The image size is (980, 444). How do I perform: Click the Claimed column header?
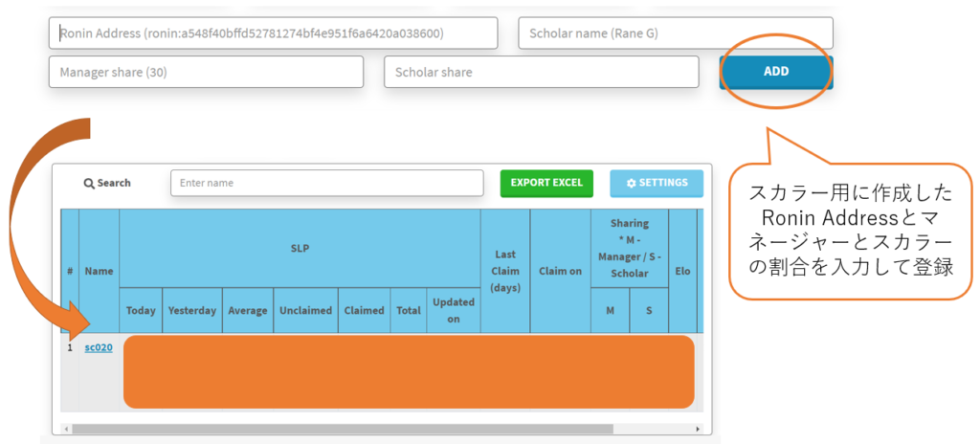point(364,310)
